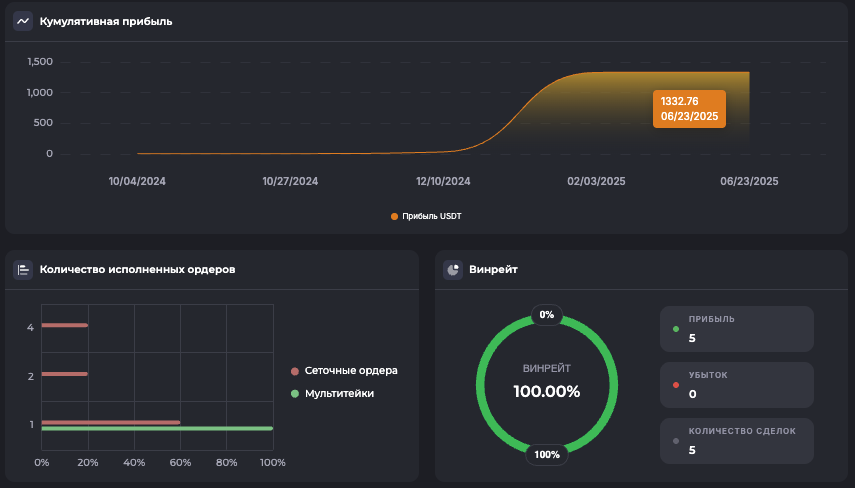Click the green dot in the Прибыль card

point(676,328)
